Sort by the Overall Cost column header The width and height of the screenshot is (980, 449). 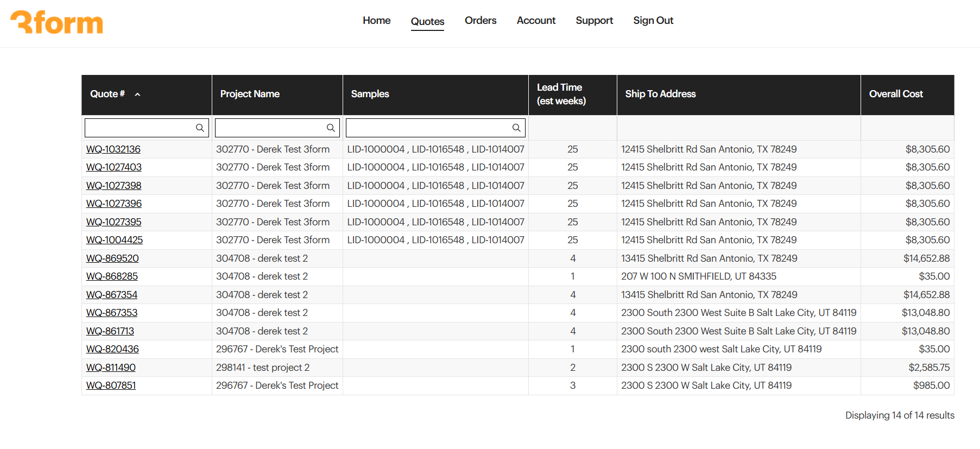pyautogui.click(x=895, y=94)
